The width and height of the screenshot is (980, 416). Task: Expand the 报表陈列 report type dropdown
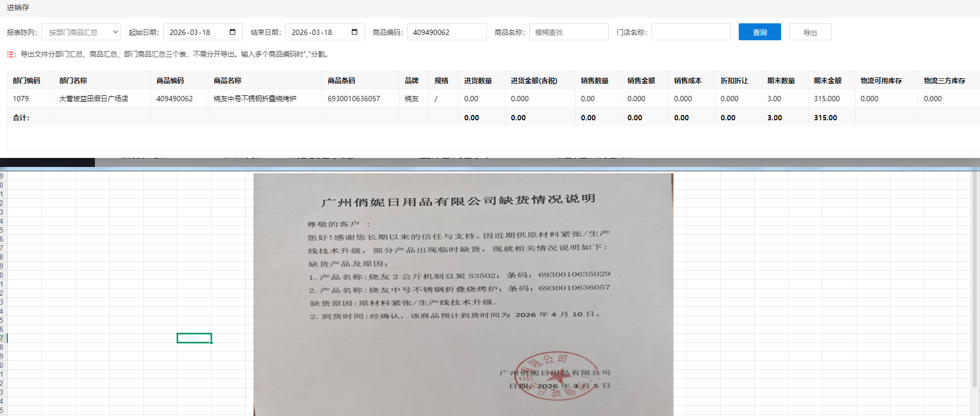81,32
